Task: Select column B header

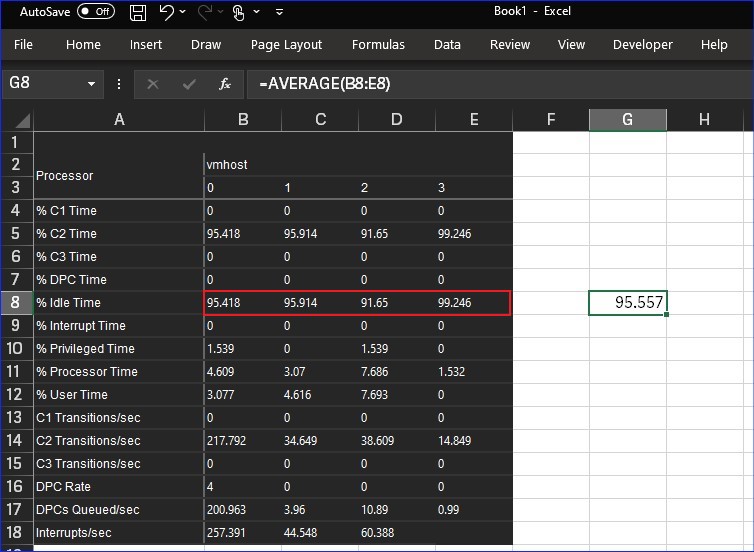Action: (243, 120)
